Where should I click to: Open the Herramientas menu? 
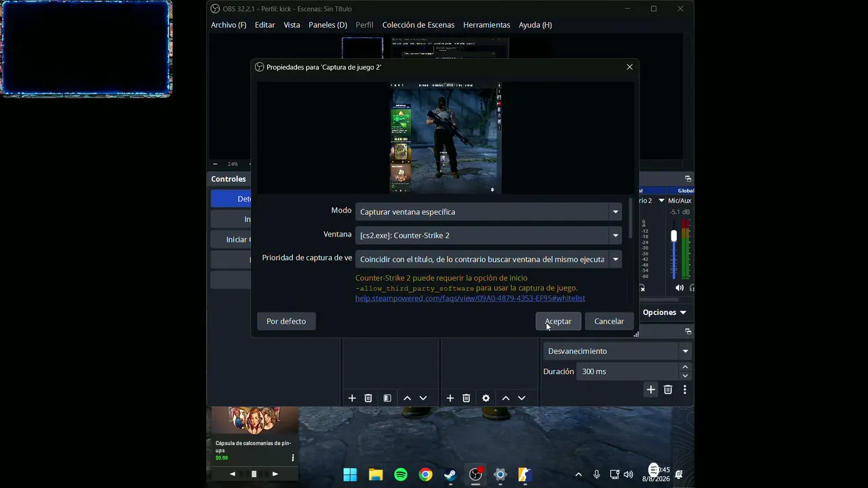click(x=486, y=25)
